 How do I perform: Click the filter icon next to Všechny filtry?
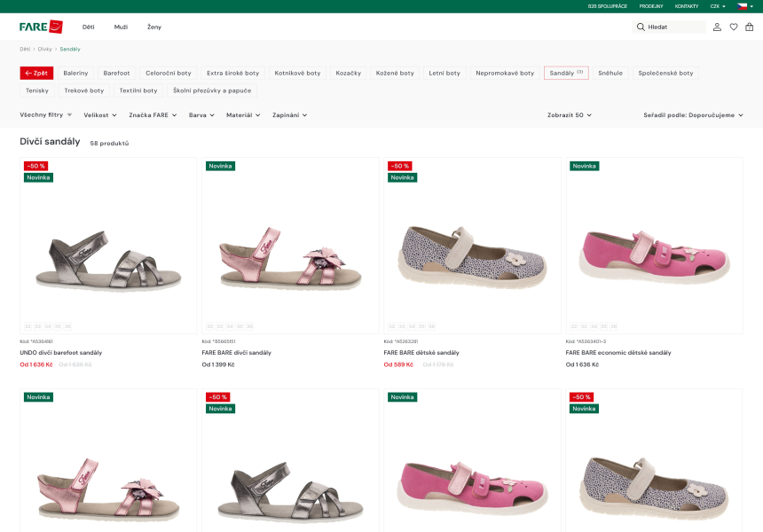69,115
